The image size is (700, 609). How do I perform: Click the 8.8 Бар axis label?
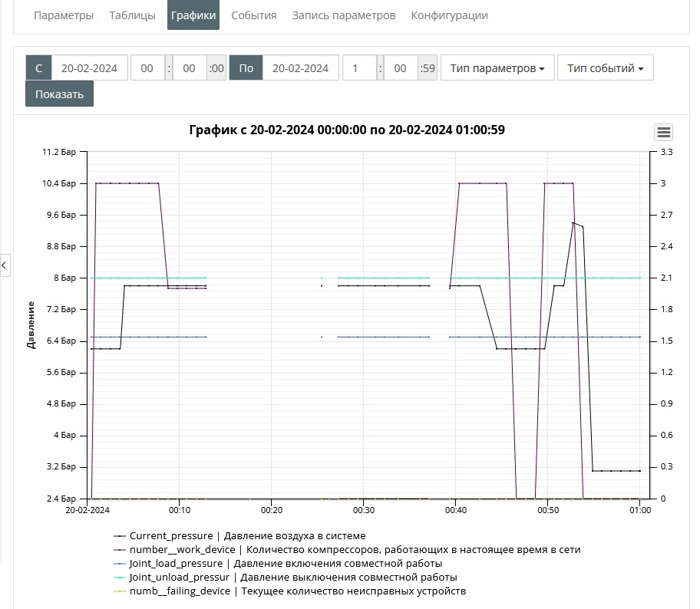(61, 246)
